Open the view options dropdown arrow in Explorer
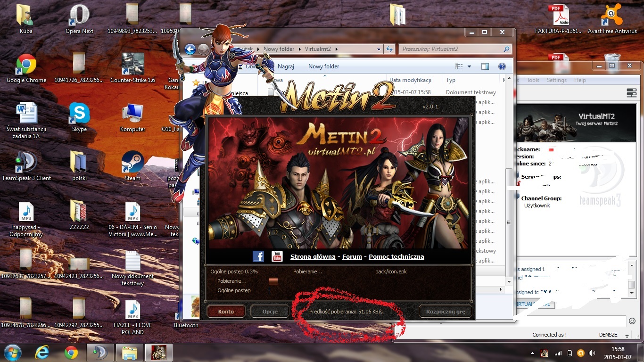 469,66
